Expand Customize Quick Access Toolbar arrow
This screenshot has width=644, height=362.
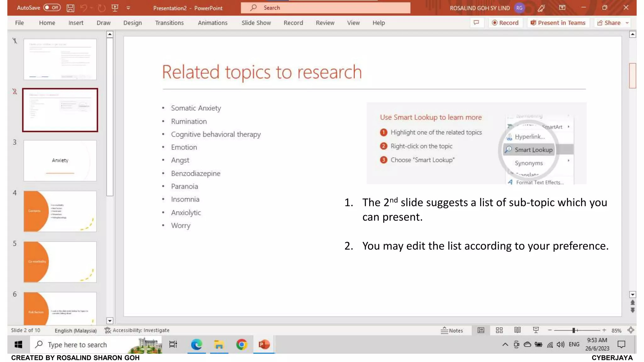pyautogui.click(x=128, y=8)
